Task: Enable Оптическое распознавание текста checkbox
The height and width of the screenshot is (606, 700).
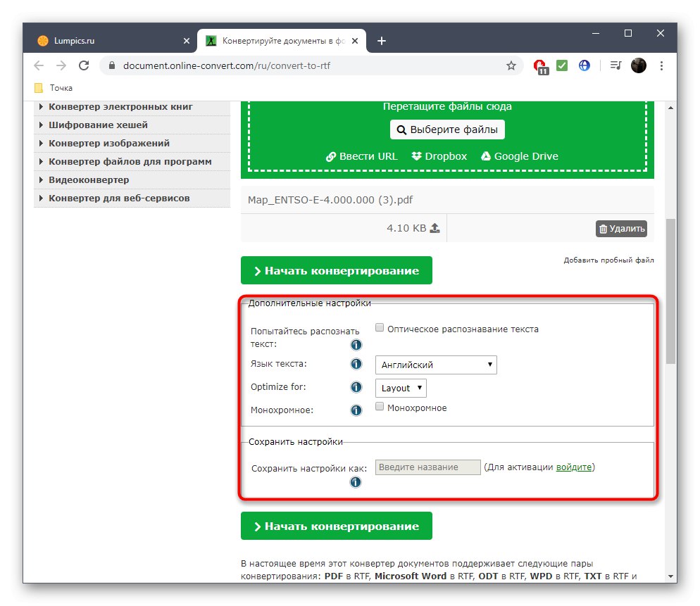Action: click(x=380, y=327)
